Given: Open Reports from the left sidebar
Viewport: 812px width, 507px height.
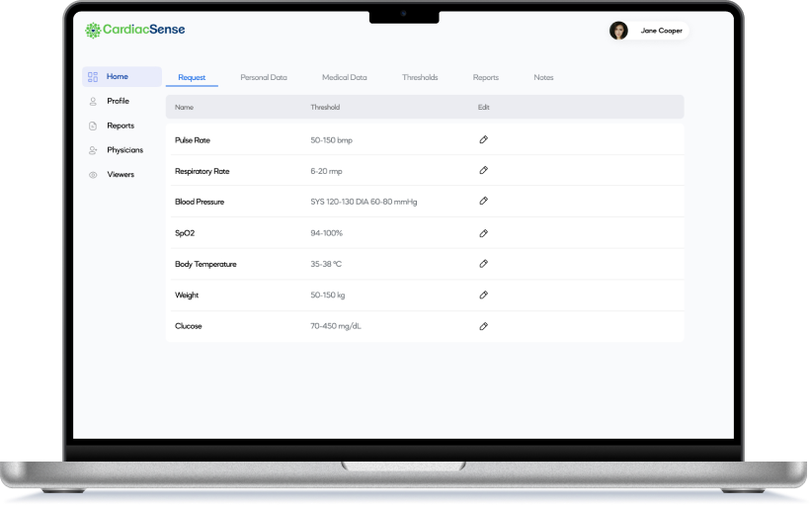Looking at the screenshot, I should click(x=120, y=127).
